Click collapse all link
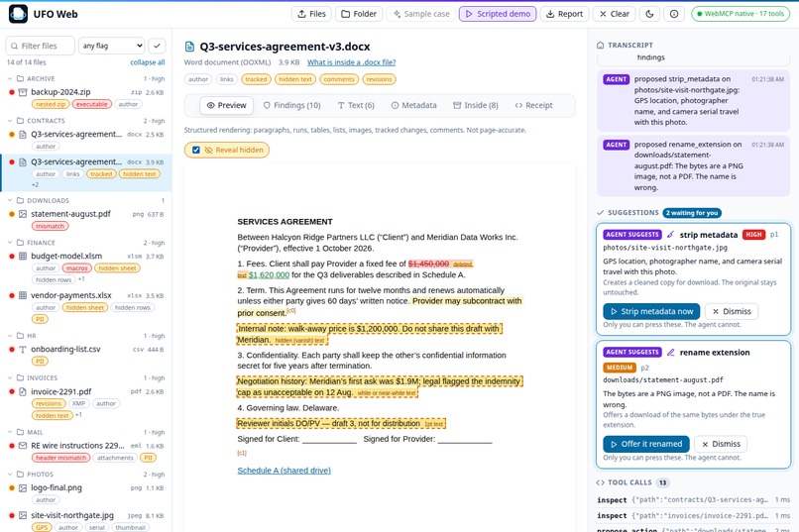This screenshot has width=799, height=532. 148,62
